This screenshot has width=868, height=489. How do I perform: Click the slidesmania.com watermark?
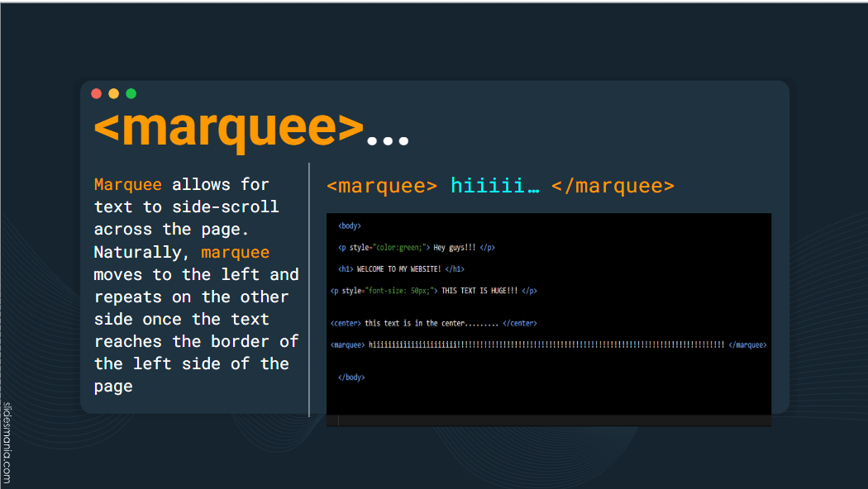pos(7,442)
